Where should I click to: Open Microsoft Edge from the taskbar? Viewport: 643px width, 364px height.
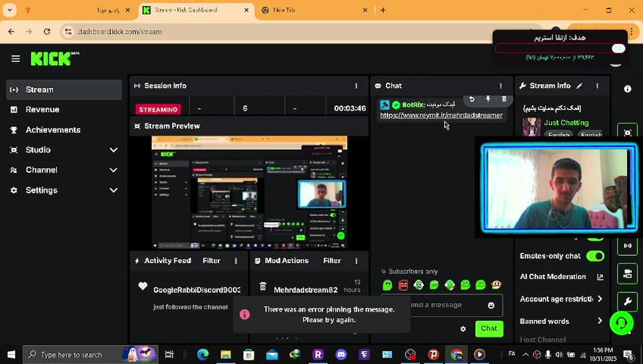coord(202,354)
